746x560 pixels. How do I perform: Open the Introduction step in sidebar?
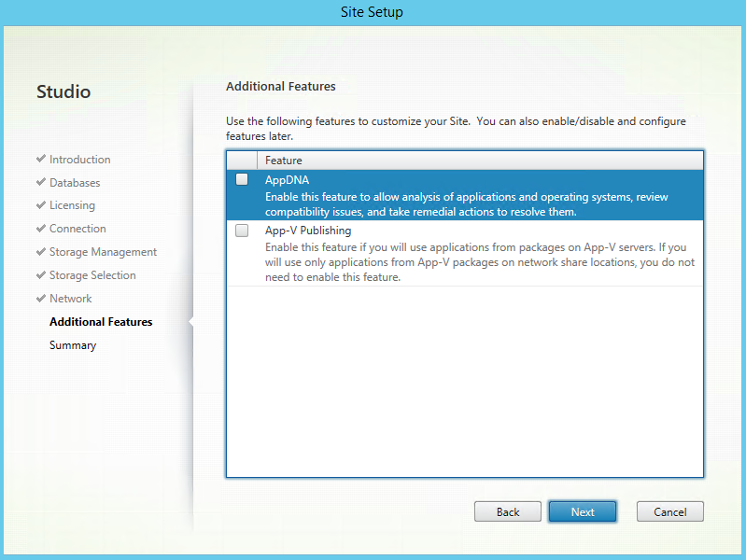click(x=79, y=160)
